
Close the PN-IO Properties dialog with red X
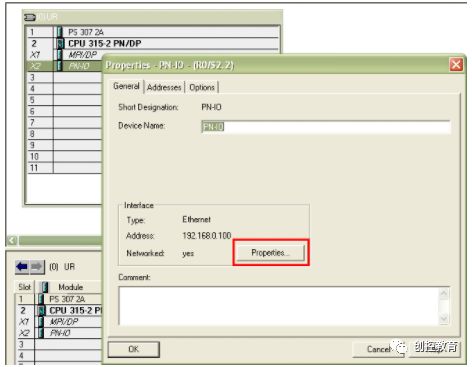(x=456, y=64)
